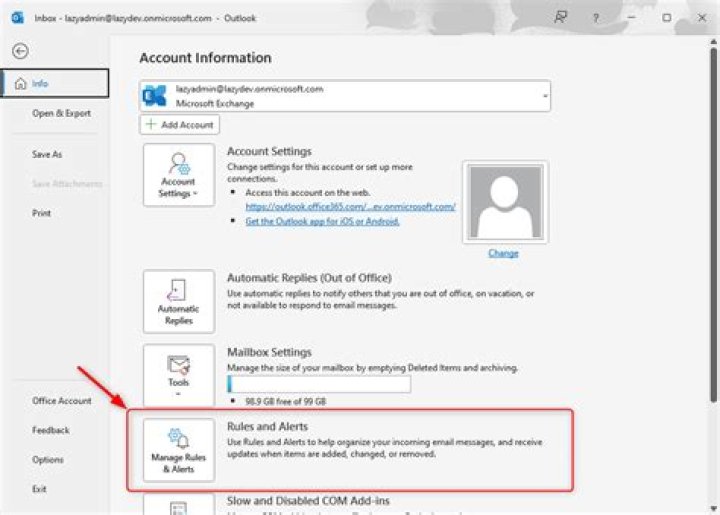The image size is (720, 515).
Task: Click the Account Settings heading text
Action: 269,151
